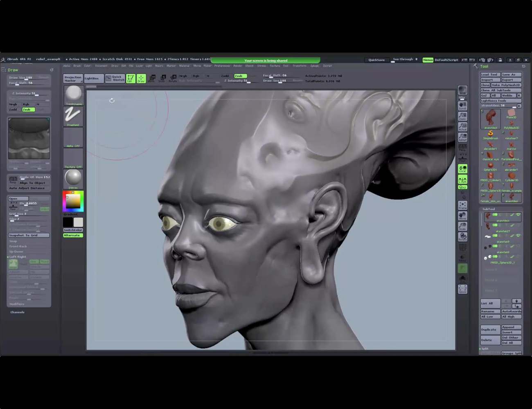This screenshot has width=532, height=409.
Task: Open the Material menu
Action: point(184,66)
